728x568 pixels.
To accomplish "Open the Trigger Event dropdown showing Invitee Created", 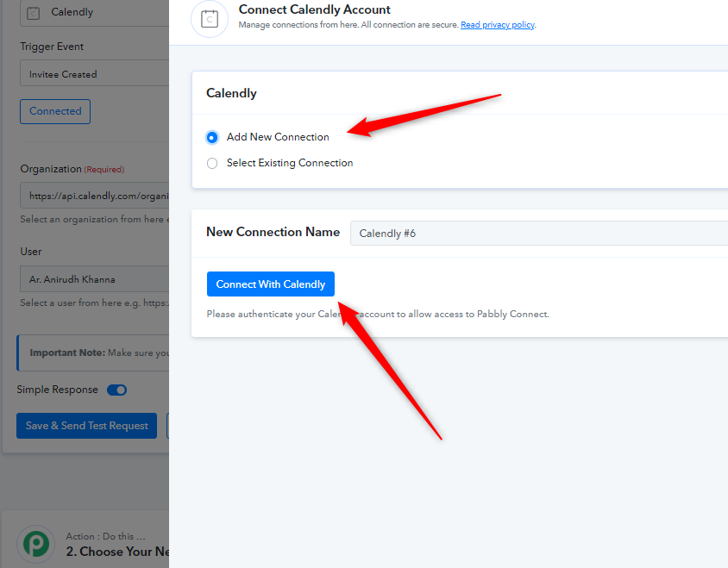I will pos(94,73).
